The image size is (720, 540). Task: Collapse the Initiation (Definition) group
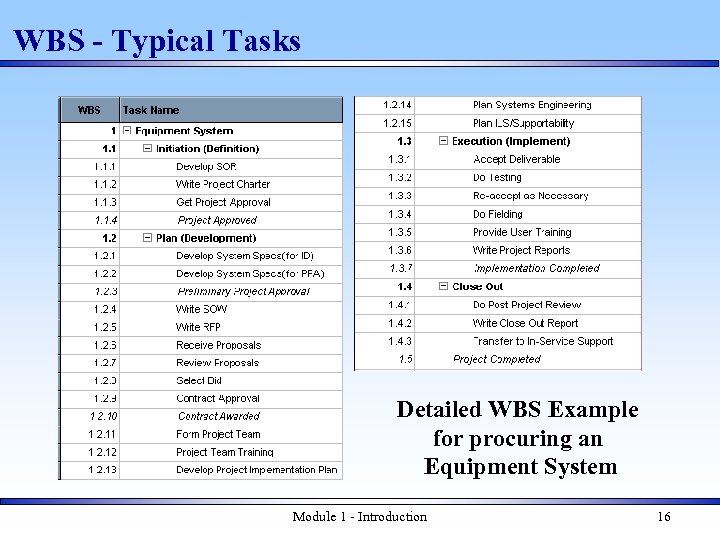point(147,148)
